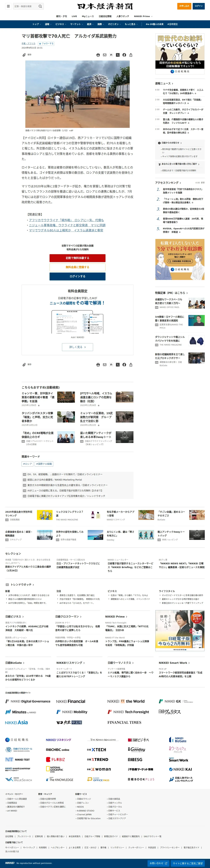The width and height of the screenshot is (210, 868).
Task: Open the 中東・アフリカ category link
Action: 29,43
